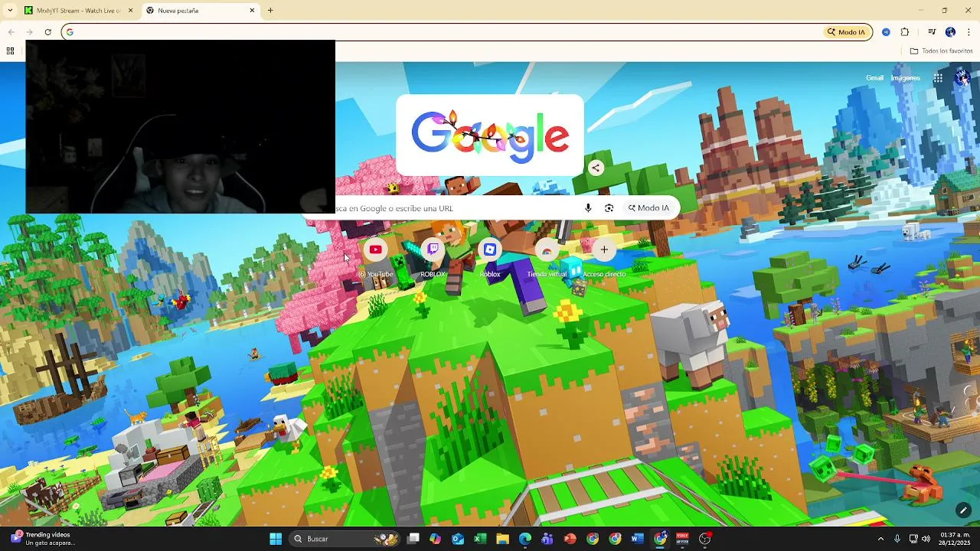Open the Twitch shortcut labeled ROBLOX
Viewport: 980px width, 551px height.
pos(433,249)
